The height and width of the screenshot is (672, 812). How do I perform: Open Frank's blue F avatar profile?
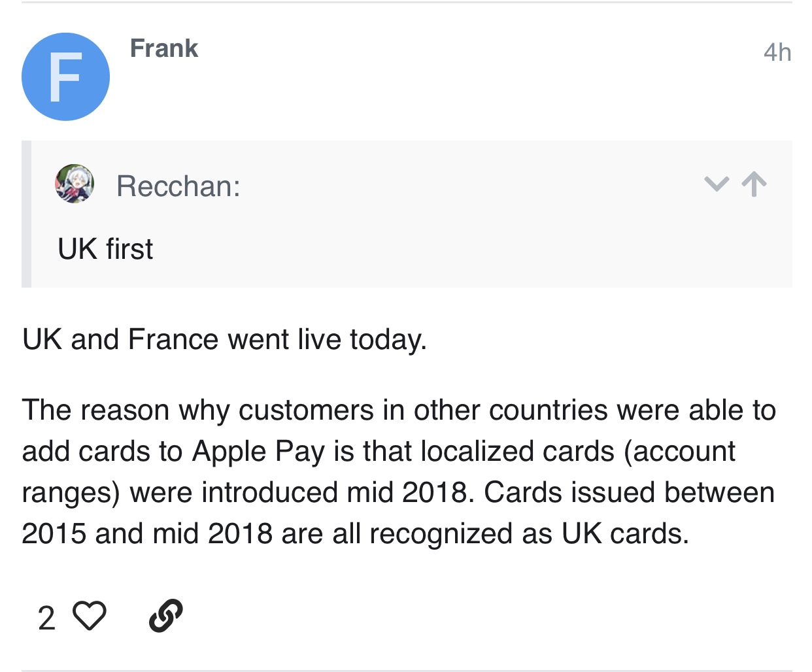coord(65,76)
